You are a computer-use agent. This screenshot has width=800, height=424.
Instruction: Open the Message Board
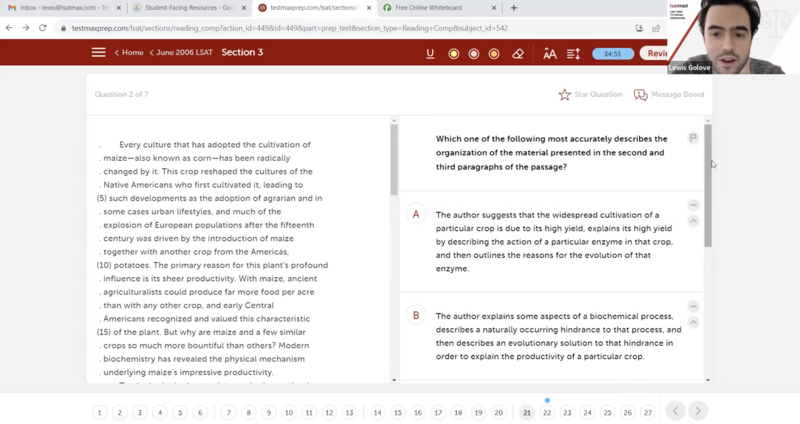pos(641,95)
